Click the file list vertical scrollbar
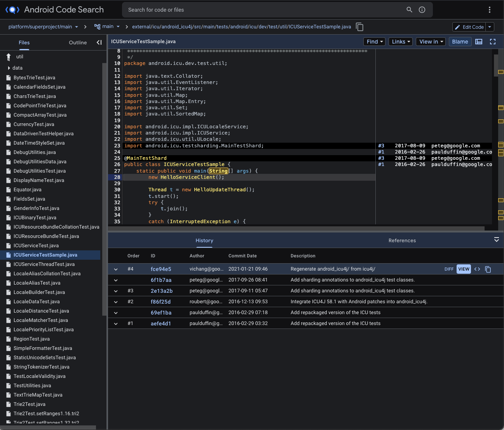This screenshot has height=430, width=504. pos(104,189)
